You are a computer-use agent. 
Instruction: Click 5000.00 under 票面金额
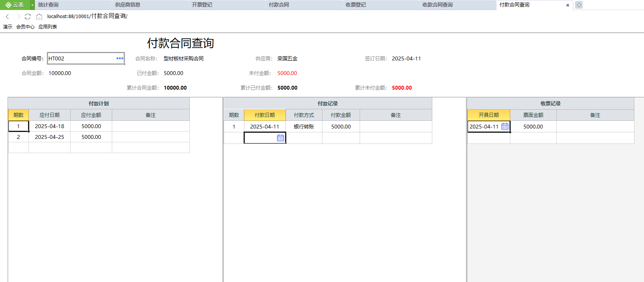(x=533, y=127)
